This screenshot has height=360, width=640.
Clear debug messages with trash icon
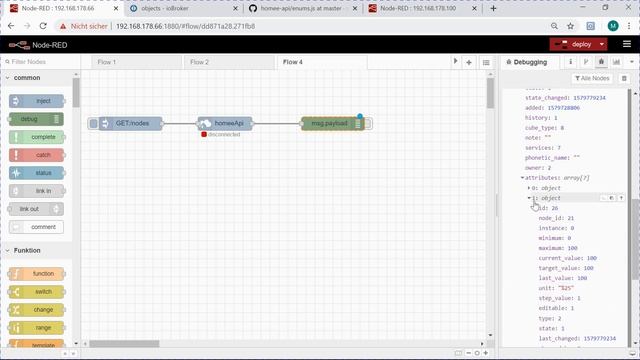tap(624, 78)
